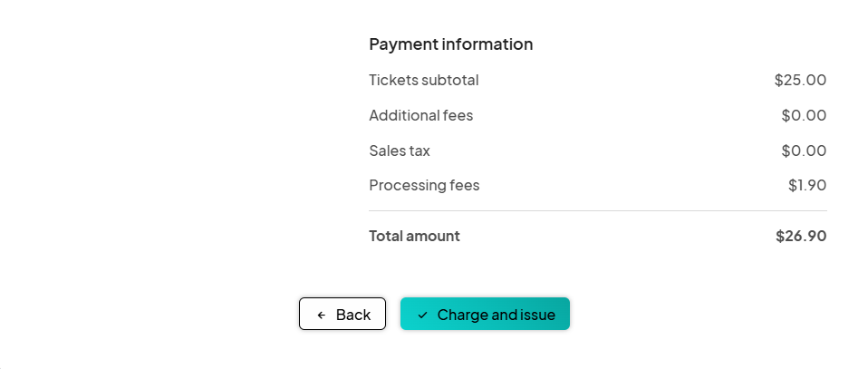Viewport: 868px width, 369px height.
Task: Click the divider line above Total amount
Action: pyautogui.click(x=598, y=210)
